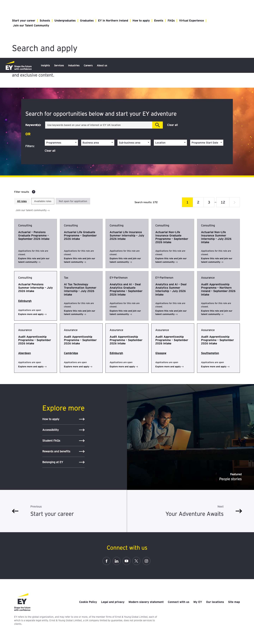
Task: Click left arrow beside Start your career
Action: (15, 511)
